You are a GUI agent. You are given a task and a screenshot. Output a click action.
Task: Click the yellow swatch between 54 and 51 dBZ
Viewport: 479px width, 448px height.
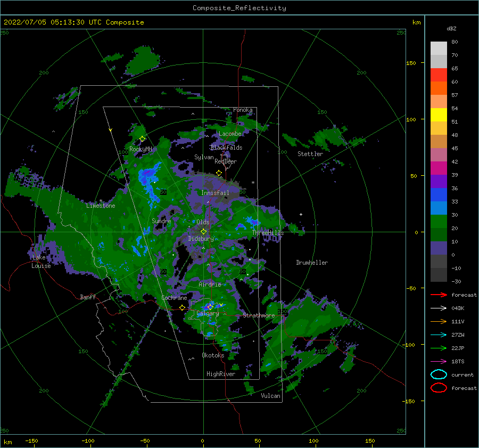point(439,115)
